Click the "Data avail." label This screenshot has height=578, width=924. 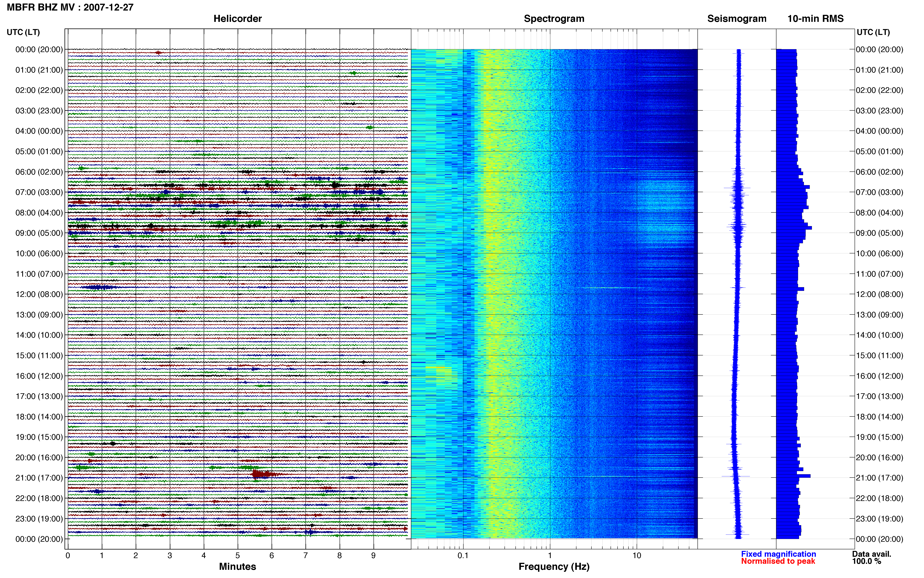click(x=872, y=554)
